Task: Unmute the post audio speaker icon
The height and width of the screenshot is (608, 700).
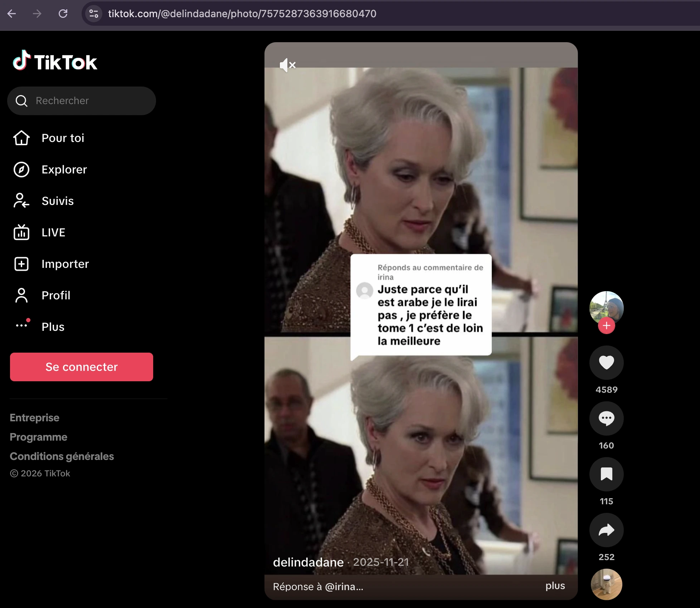Action: click(287, 65)
